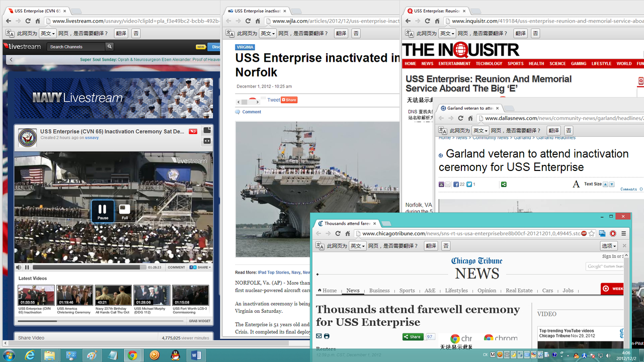Viewport: 644px width, 362px height.
Task: Open home page in Livestream window
Action: pyautogui.click(x=38, y=21)
